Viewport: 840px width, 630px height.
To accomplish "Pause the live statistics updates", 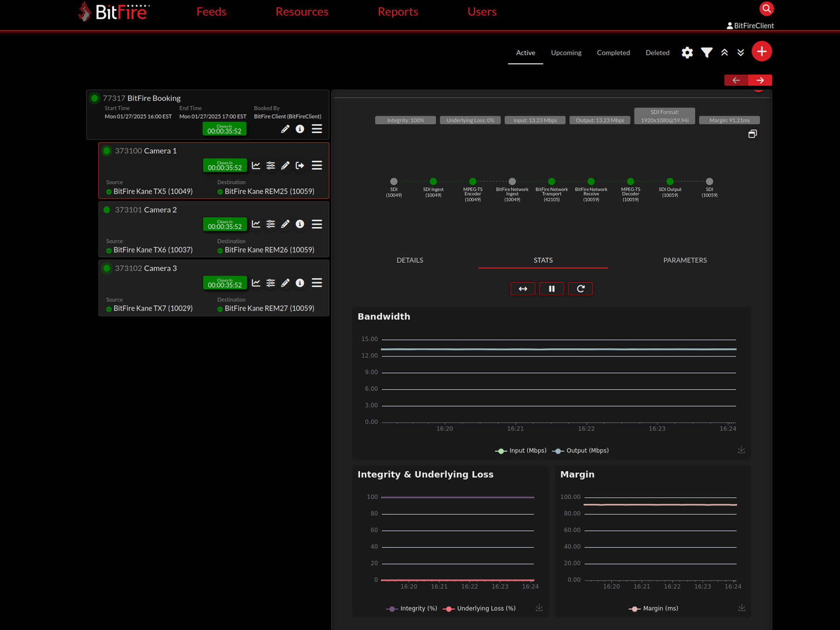I will tap(552, 288).
